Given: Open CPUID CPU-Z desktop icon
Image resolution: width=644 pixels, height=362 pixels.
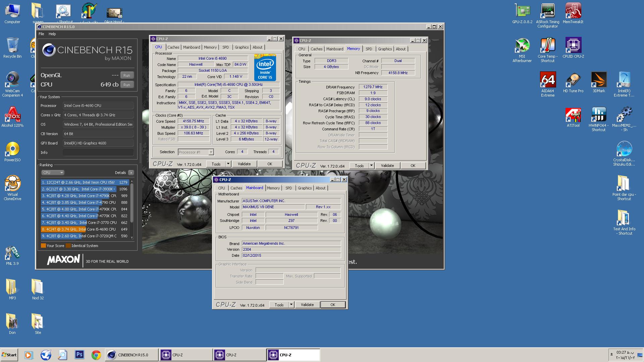Looking at the screenshot, I should (573, 48).
